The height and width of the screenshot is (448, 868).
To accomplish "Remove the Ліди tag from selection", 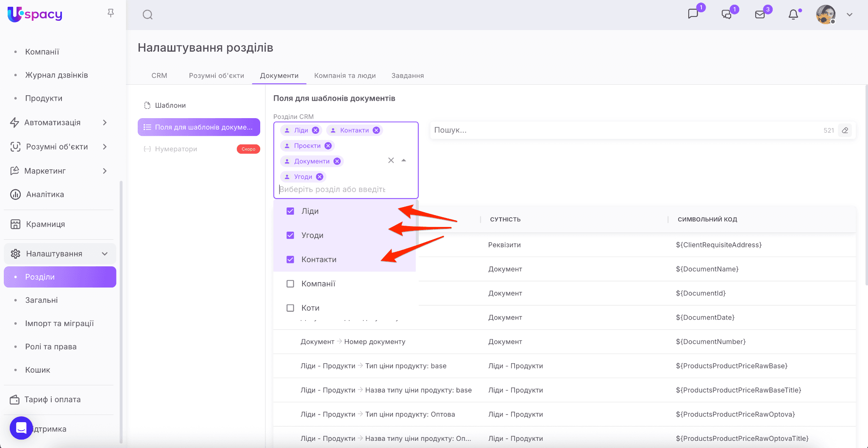I will click(x=315, y=130).
